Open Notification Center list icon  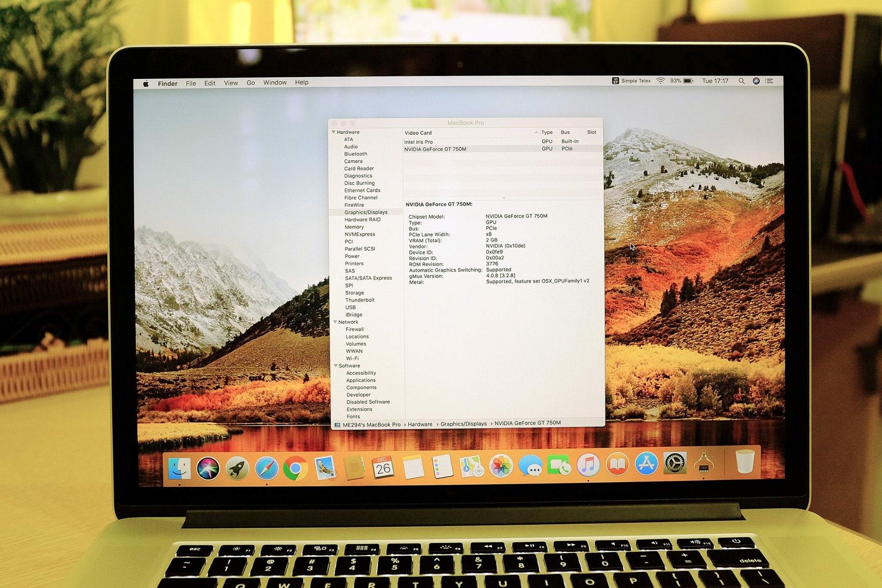point(769,81)
